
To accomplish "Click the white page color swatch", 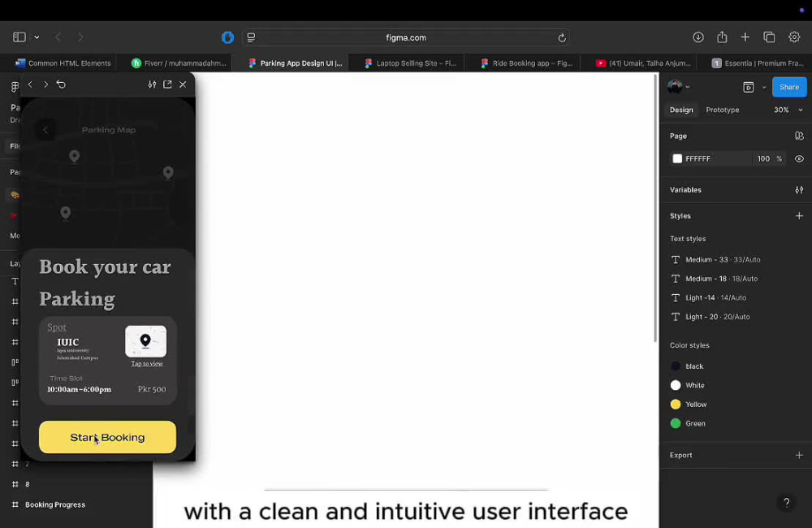I will pos(677,158).
